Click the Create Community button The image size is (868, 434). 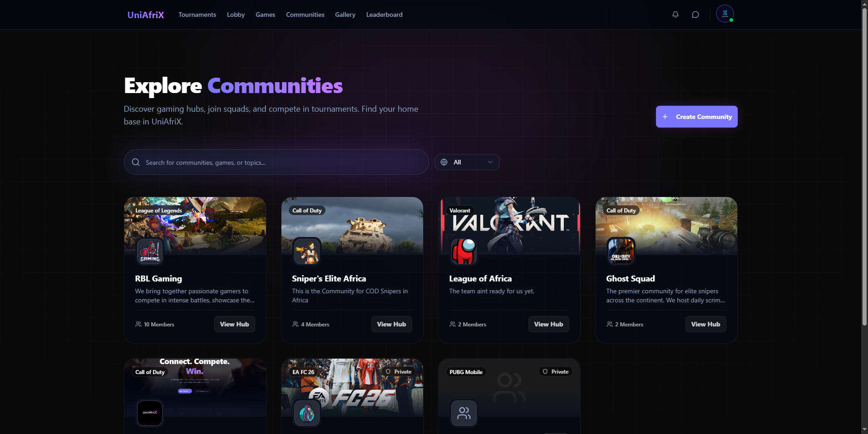[x=696, y=117]
